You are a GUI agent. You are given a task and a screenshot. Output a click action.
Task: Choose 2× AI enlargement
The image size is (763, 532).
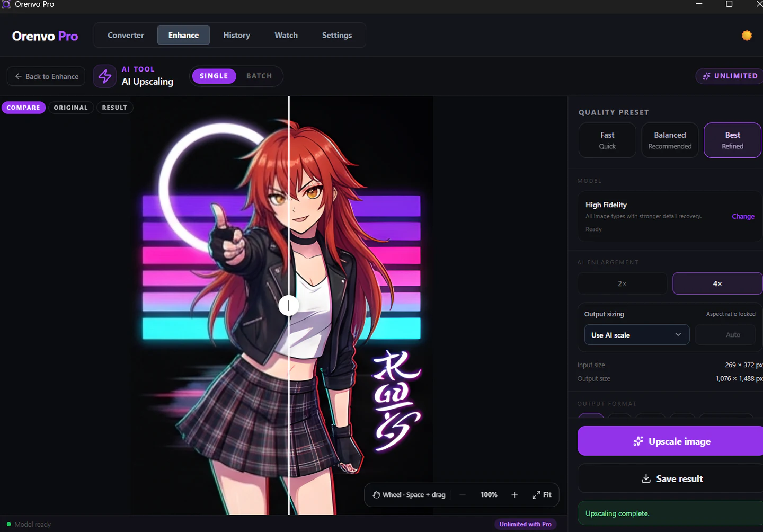tap(622, 283)
